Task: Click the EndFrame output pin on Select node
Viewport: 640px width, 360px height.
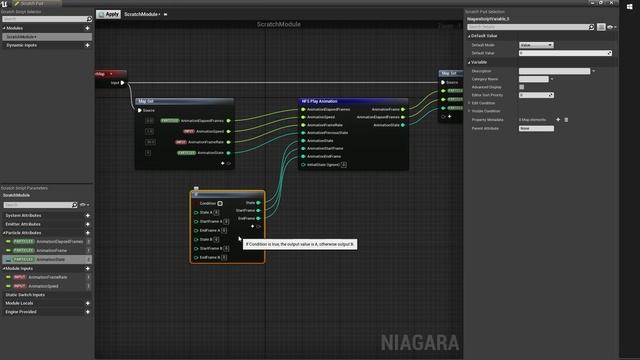Action: 258,218
